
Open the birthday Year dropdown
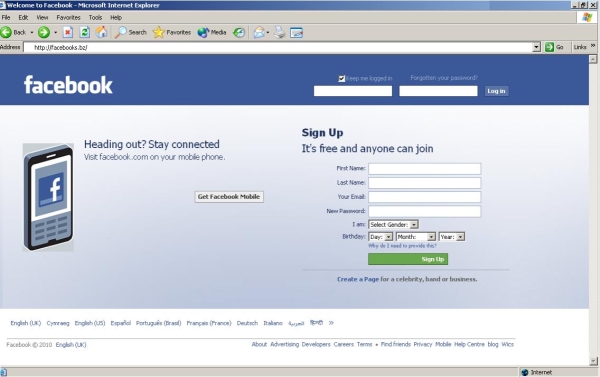[x=452, y=237]
